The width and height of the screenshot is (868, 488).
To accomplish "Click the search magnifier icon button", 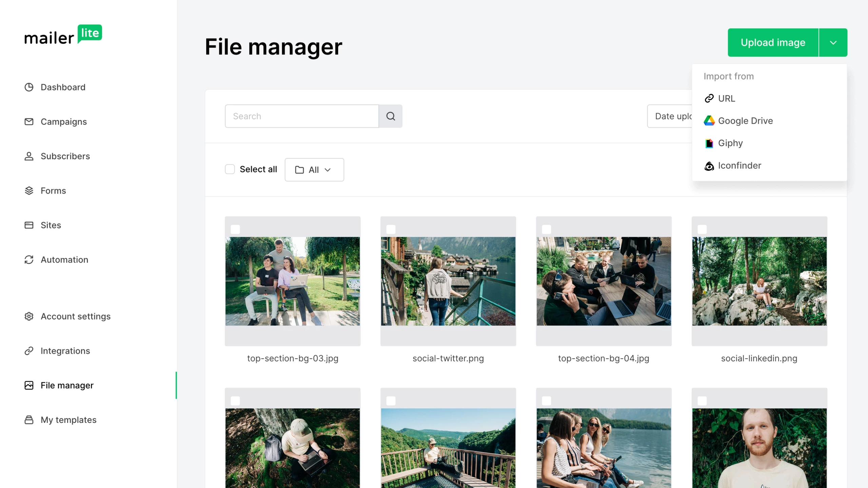I will [390, 116].
